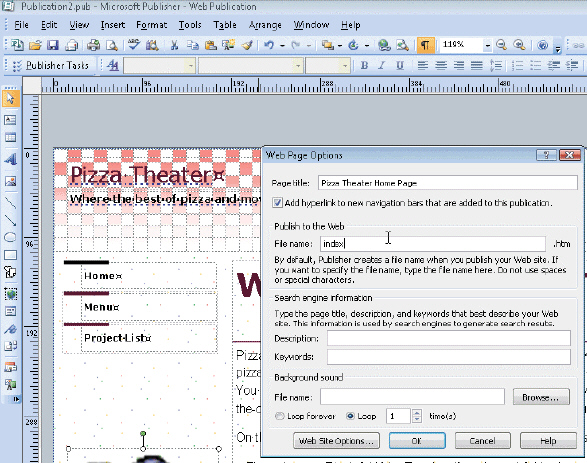Open the Arrange menu
Viewport: 587px width, 463px height.
[x=265, y=25]
